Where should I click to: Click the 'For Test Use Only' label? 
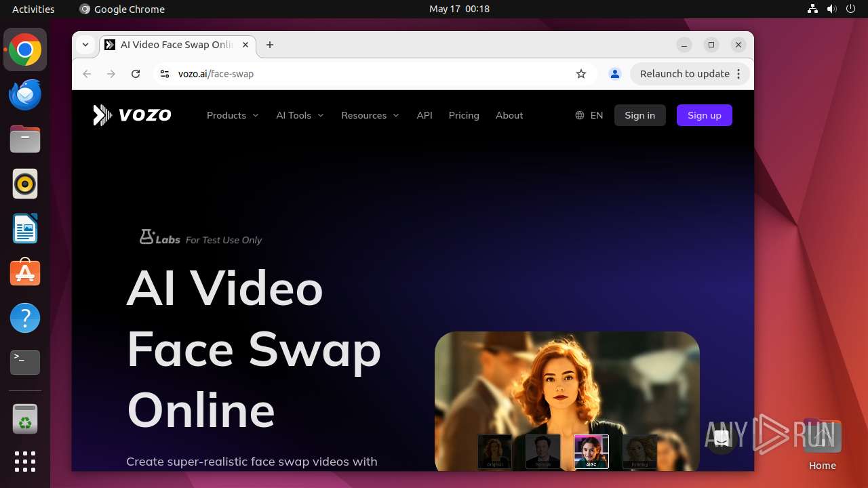pyautogui.click(x=224, y=240)
